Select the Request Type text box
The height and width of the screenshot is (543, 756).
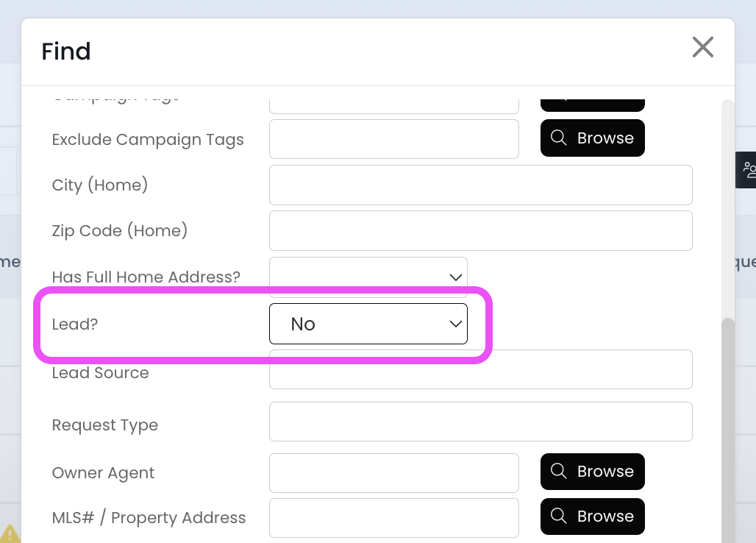(x=480, y=422)
